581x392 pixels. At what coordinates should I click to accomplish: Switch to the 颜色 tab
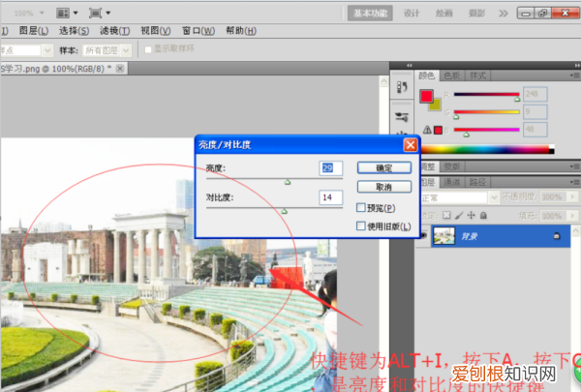426,75
